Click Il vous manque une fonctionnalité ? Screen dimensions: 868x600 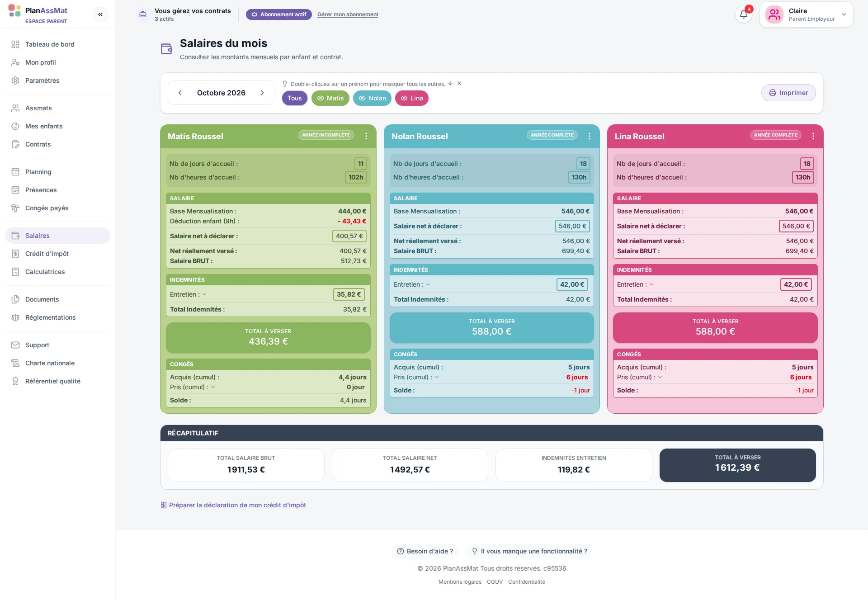pos(529,551)
